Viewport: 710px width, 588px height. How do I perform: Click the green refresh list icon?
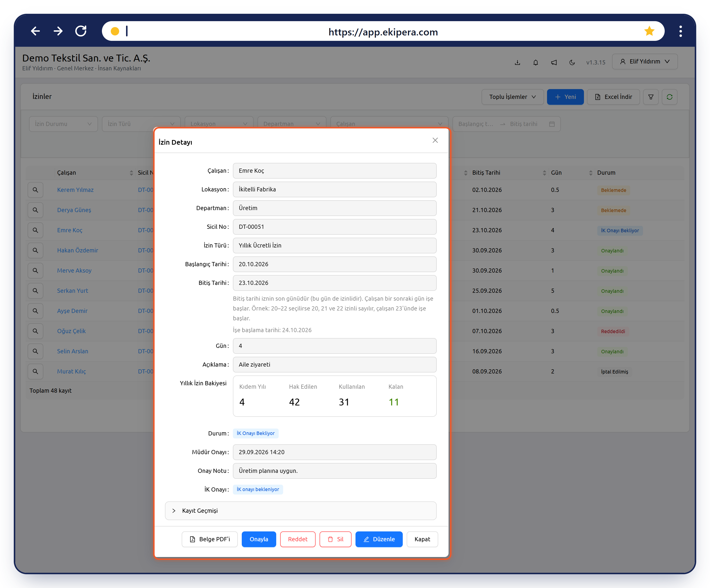pyautogui.click(x=669, y=97)
